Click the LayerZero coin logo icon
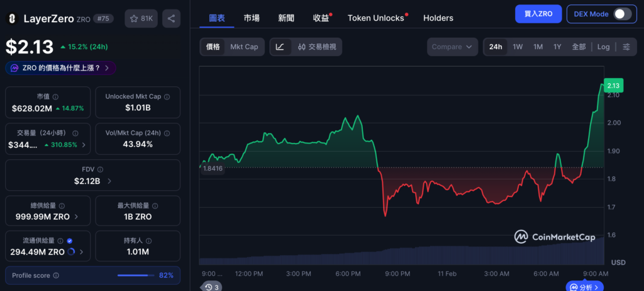644x291 pixels. [13, 18]
